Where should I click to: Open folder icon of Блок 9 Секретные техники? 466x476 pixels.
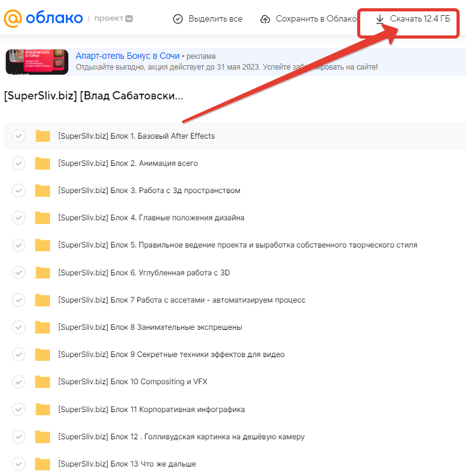tap(42, 354)
